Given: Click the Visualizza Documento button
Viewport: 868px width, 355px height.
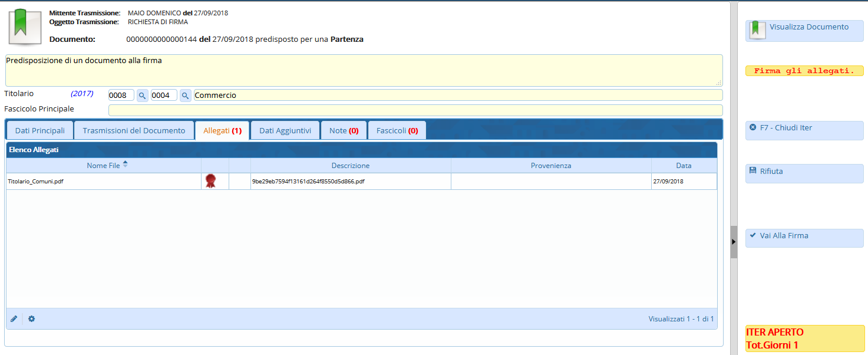Looking at the screenshot, I should point(804,31).
